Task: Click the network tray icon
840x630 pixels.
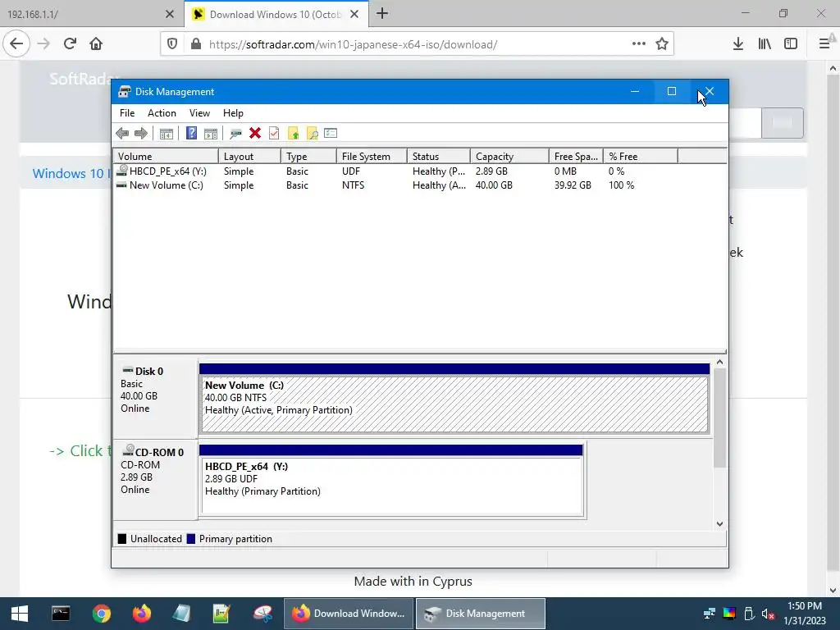Action: click(710, 614)
